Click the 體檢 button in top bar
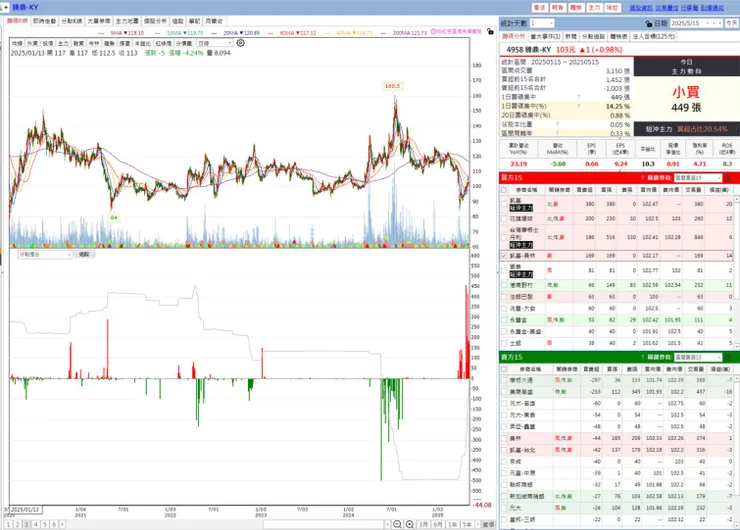 point(576,8)
